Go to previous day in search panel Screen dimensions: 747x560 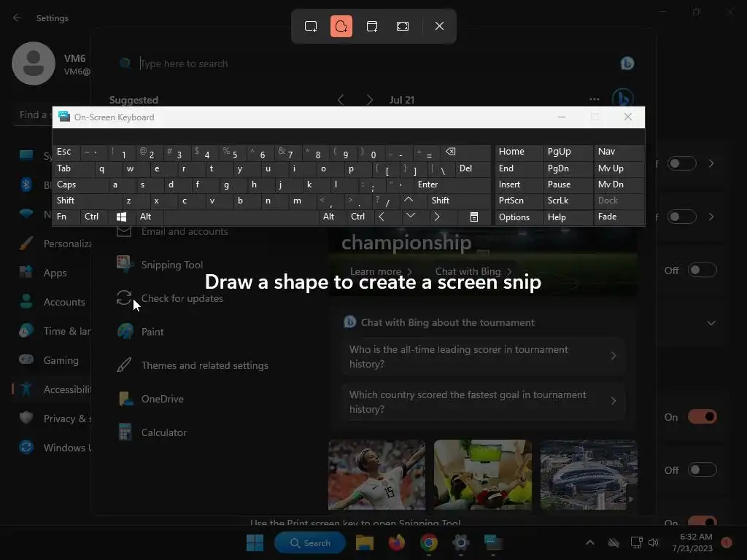click(x=341, y=100)
